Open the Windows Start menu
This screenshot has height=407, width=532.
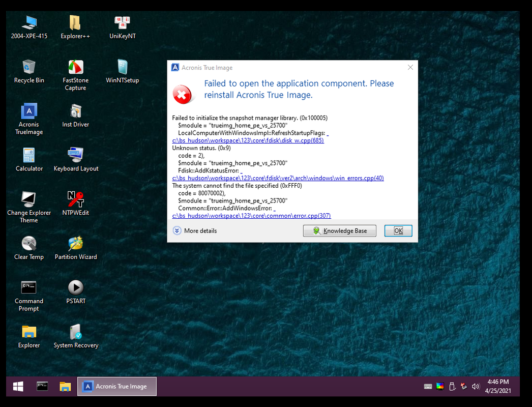tap(18, 386)
